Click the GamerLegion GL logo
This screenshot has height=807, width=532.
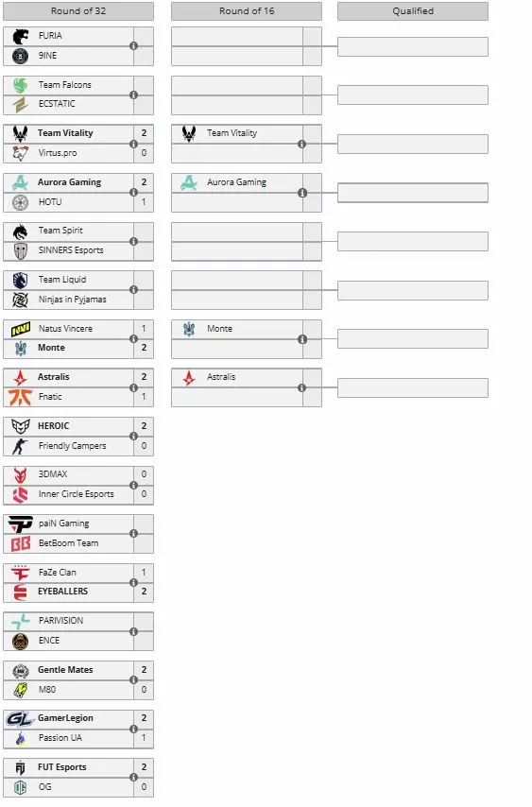(20, 718)
